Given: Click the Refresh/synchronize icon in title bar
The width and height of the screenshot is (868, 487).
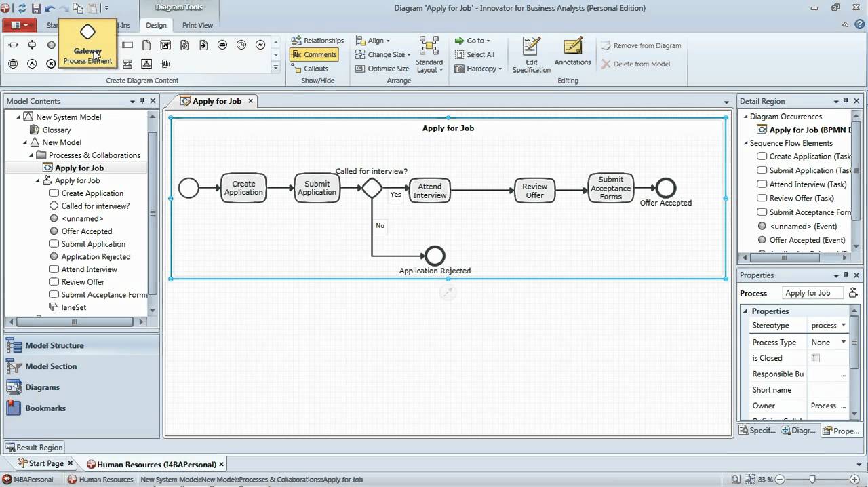Looking at the screenshot, I should click(x=22, y=8).
